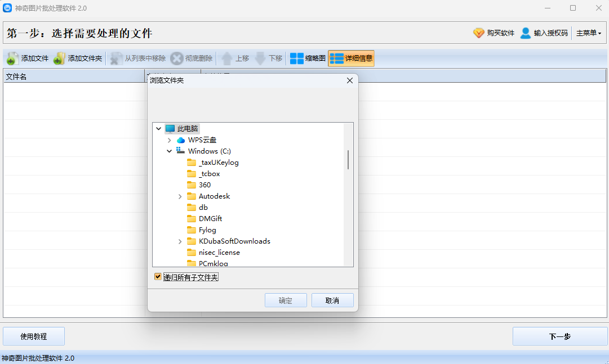Toggle the 递归所有子文件夹 checkbox

pyautogui.click(x=158, y=277)
